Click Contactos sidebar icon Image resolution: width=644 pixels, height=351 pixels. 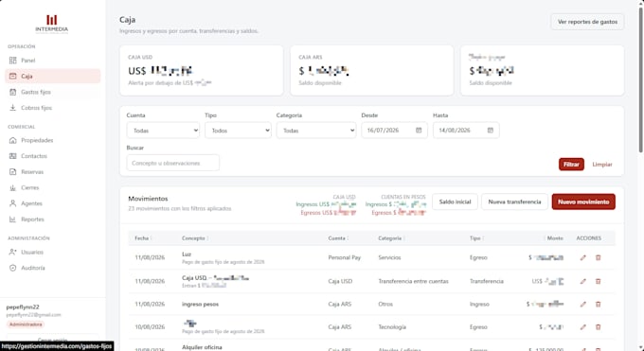[12, 156]
